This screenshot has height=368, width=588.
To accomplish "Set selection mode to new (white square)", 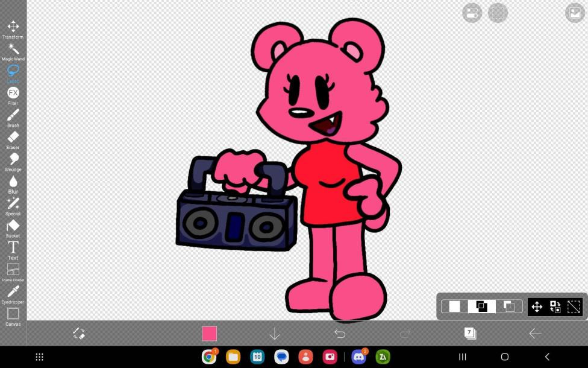I will (x=454, y=306).
